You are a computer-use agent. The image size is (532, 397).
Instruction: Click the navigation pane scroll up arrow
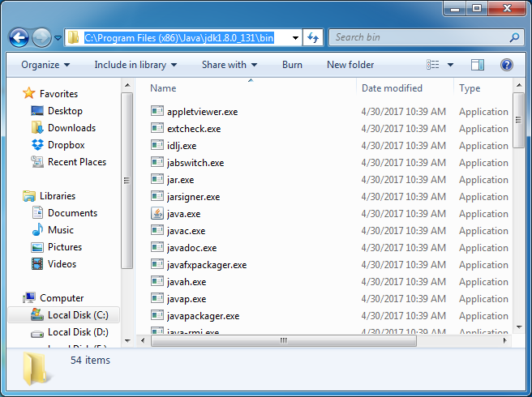click(x=127, y=85)
